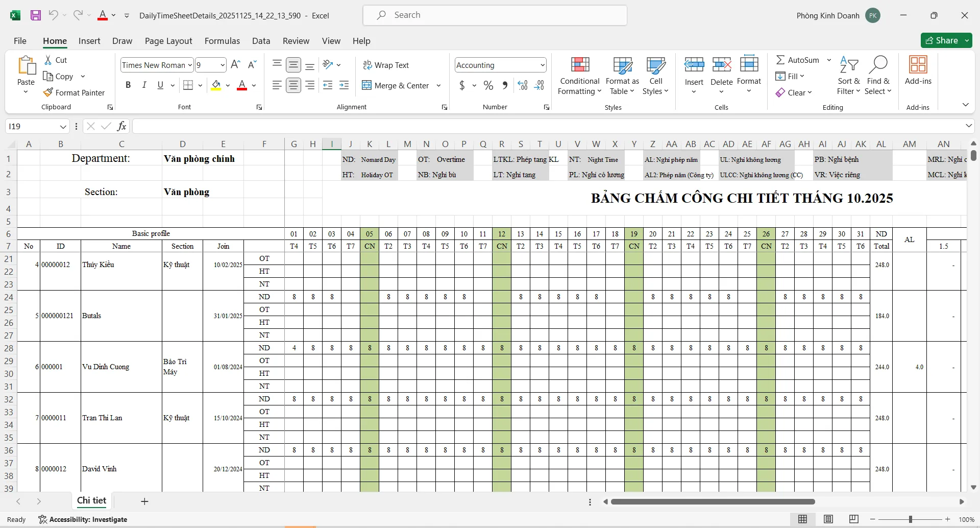Click the zoom slider handle
This screenshot has width=980, height=528.
tap(910, 519)
